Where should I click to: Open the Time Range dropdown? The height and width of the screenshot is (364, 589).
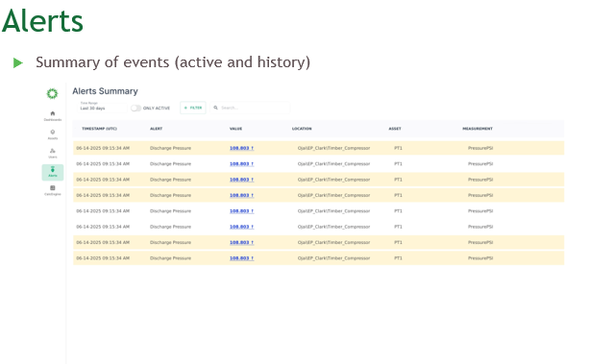coord(102,107)
